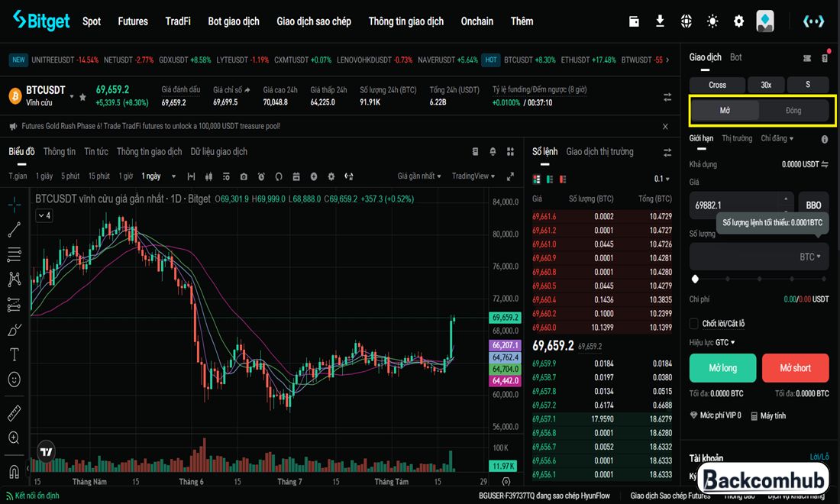Change the BTC quantity unit dropdown
Image resolution: width=840 pixels, height=504 pixels.
click(x=810, y=257)
